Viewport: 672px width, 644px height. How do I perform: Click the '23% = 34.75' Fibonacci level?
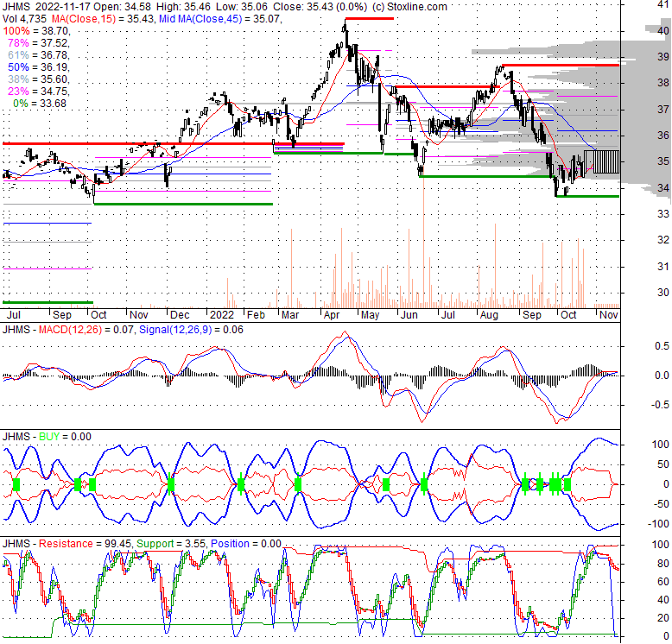click(x=38, y=92)
